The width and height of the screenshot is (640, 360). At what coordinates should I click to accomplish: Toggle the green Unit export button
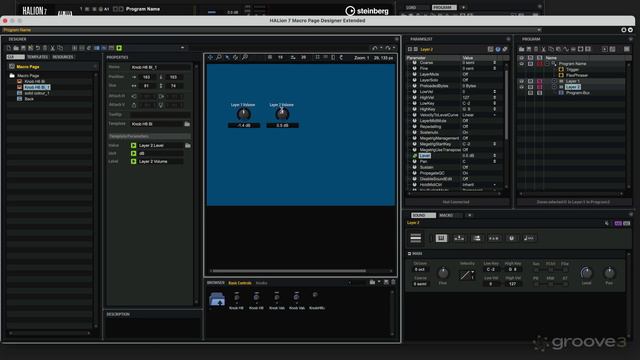pyautogui.click(x=133, y=153)
